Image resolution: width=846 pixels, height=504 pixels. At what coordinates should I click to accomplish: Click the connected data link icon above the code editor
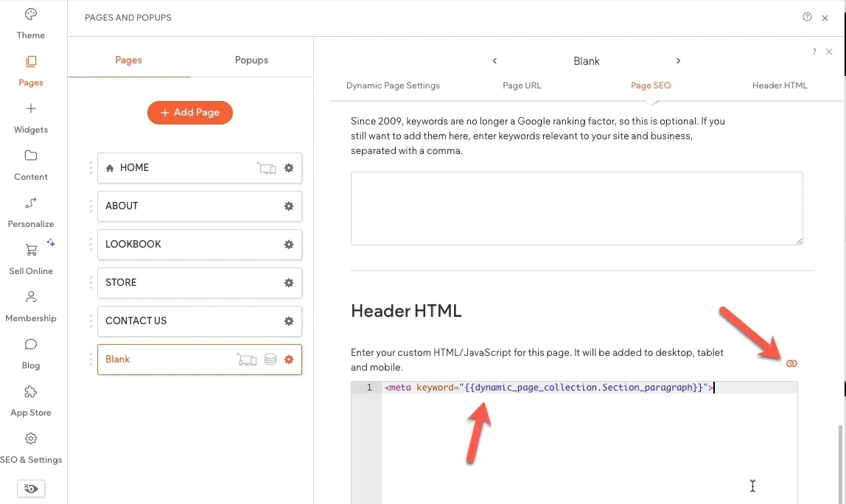pos(791,363)
